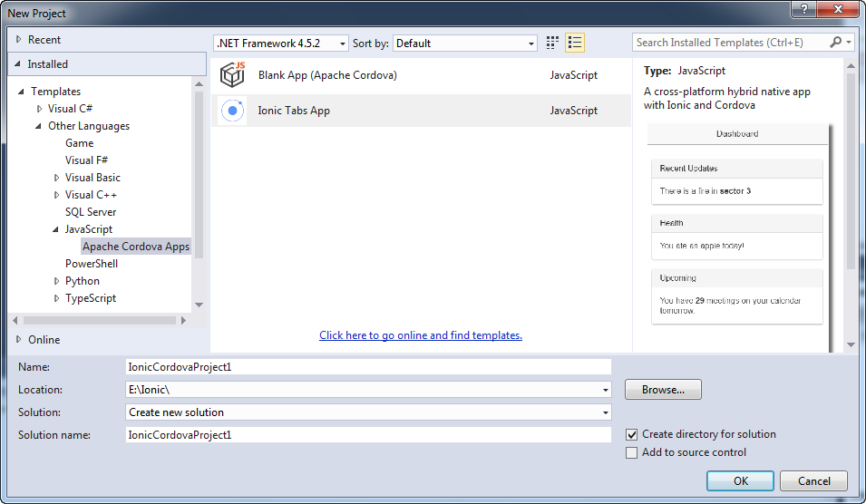
Task: Expand the Visual Basic node arrow
Action: 56,178
